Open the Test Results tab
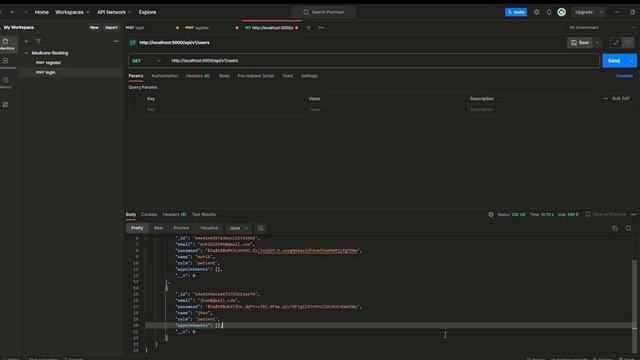This screenshot has height=360, width=640. tap(204, 214)
